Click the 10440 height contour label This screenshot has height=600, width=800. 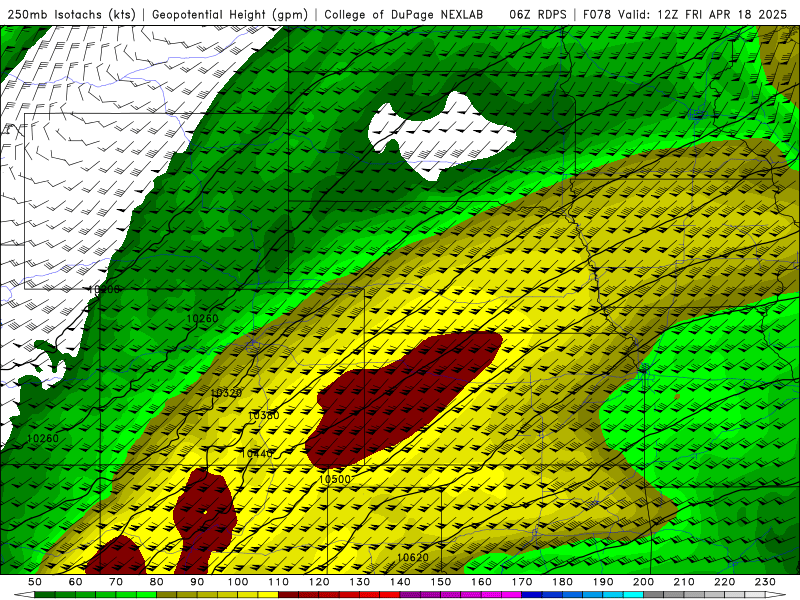[257, 454]
